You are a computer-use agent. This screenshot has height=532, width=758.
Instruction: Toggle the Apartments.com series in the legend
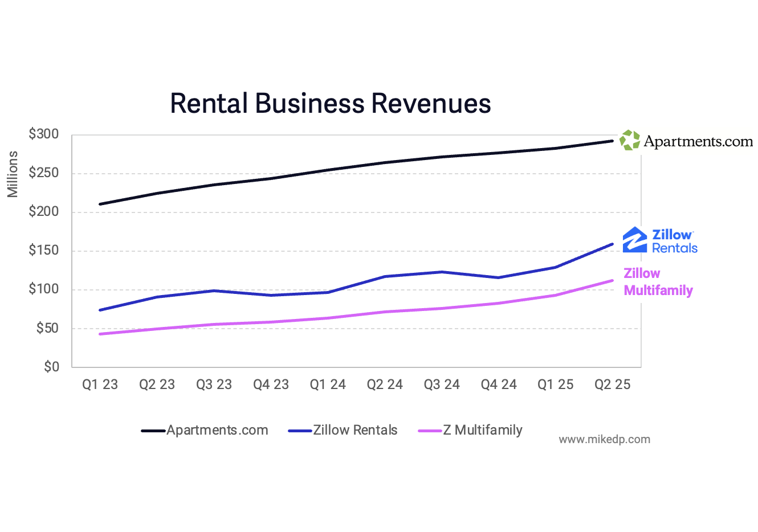218,430
